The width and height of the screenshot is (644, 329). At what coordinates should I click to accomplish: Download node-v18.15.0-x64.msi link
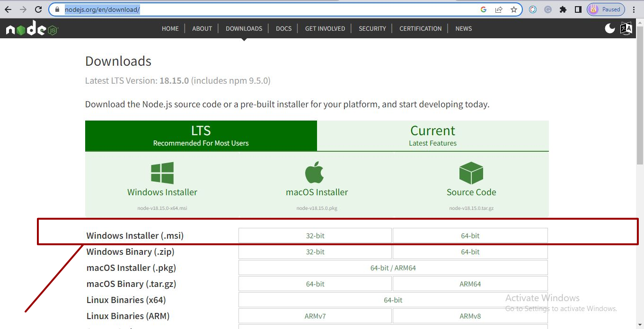[x=162, y=208]
